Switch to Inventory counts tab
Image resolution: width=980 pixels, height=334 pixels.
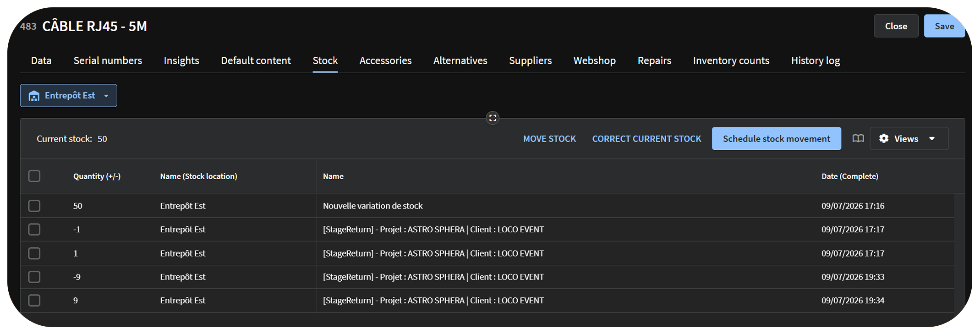pyautogui.click(x=731, y=60)
